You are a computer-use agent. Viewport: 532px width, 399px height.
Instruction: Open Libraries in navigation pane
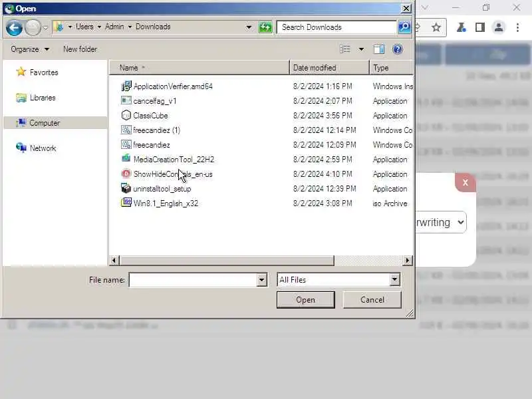43,98
